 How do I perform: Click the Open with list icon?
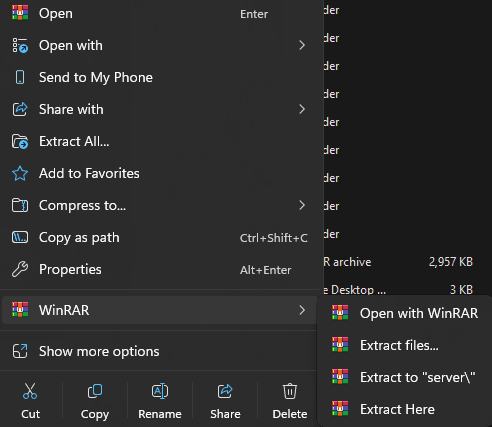(20, 45)
